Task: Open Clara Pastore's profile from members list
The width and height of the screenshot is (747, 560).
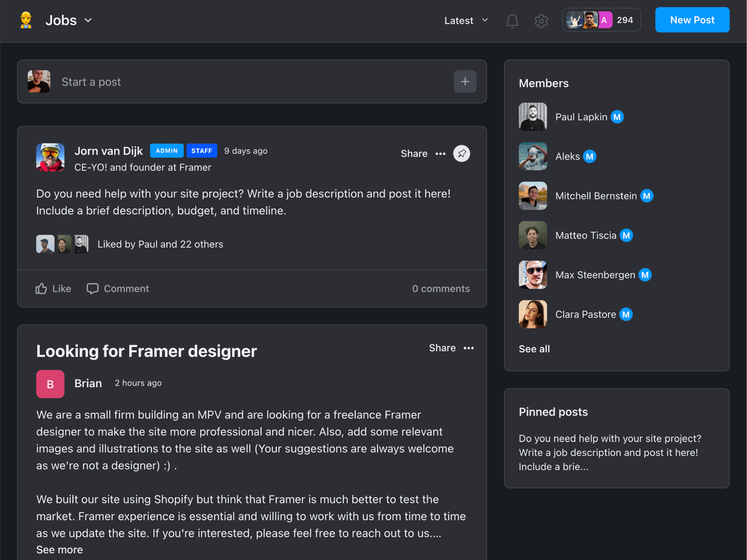Action: coord(585,314)
